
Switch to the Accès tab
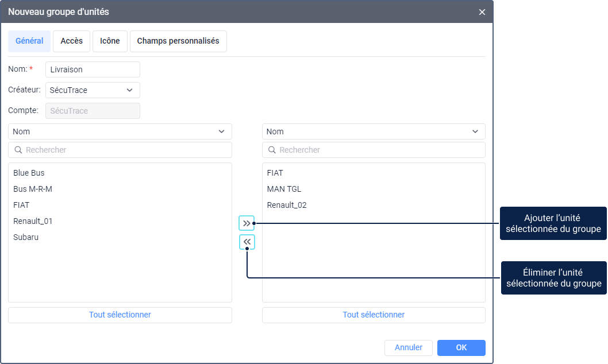pyautogui.click(x=72, y=41)
